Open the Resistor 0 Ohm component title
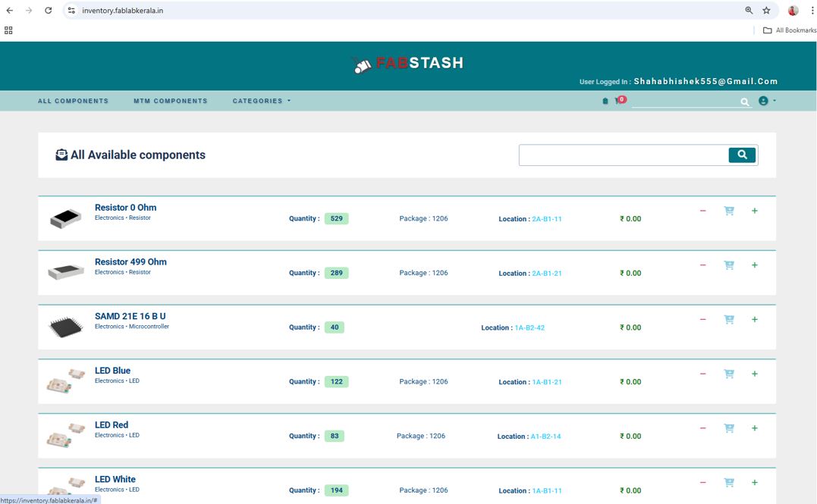The image size is (817, 504). coord(126,207)
